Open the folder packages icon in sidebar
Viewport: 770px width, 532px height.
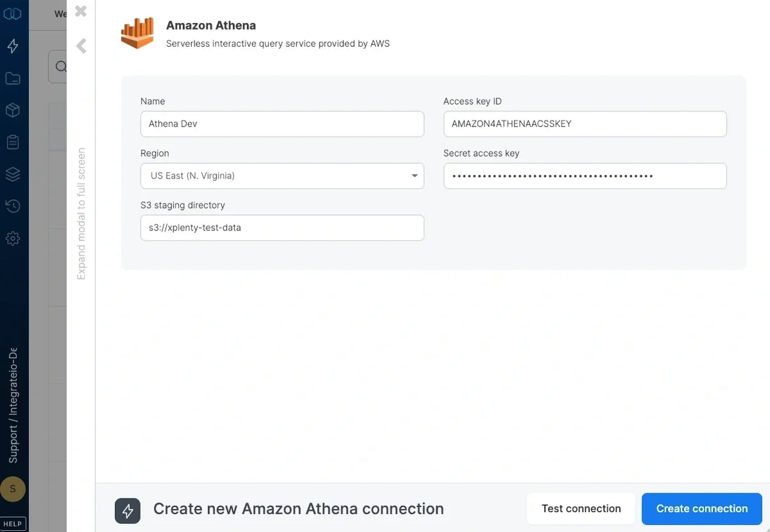pyautogui.click(x=13, y=78)
